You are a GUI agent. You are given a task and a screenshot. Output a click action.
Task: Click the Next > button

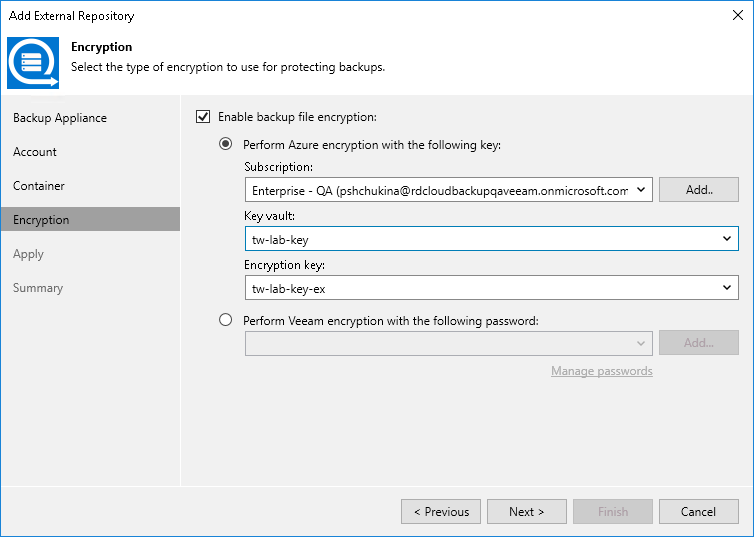point(527,512)
